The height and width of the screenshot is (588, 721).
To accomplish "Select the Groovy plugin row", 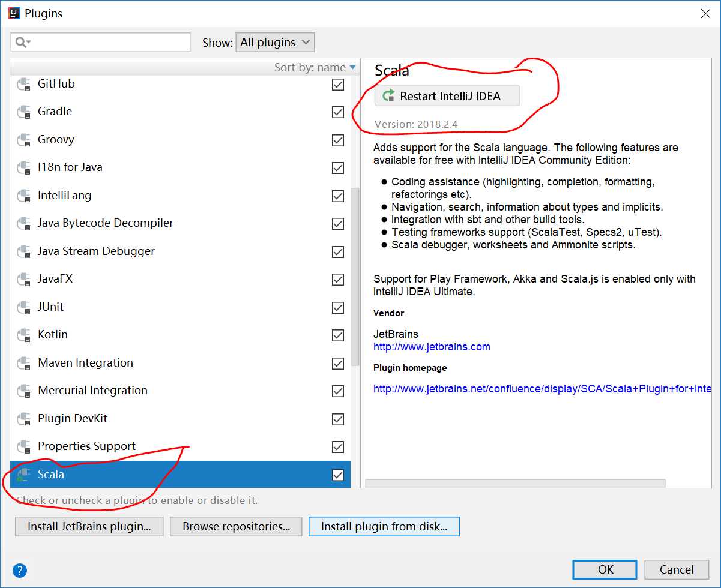I will (180, 140).
